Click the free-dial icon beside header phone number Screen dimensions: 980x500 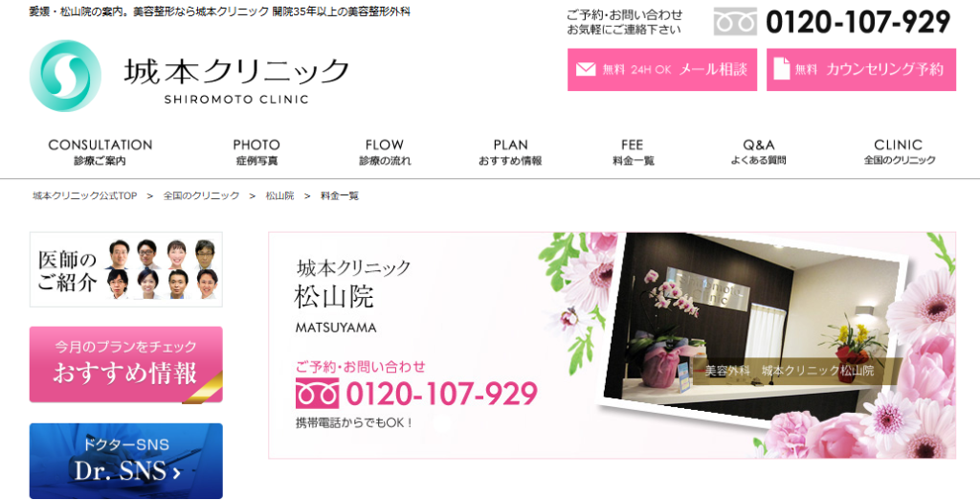pyautogui.click(x=735, y=21)
